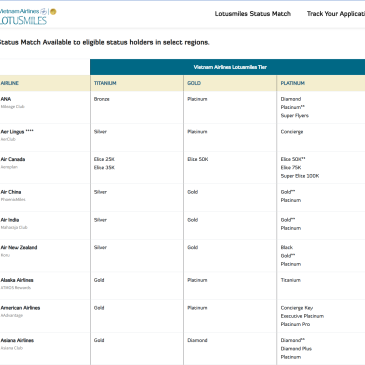Open the Track Your Application menu item

[x=336, y=14]
